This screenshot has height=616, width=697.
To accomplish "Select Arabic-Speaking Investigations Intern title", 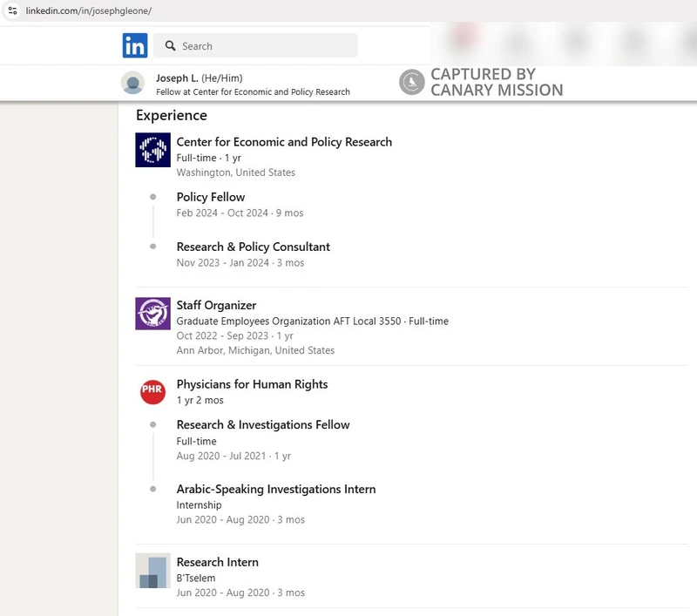I will coord(276,490).
